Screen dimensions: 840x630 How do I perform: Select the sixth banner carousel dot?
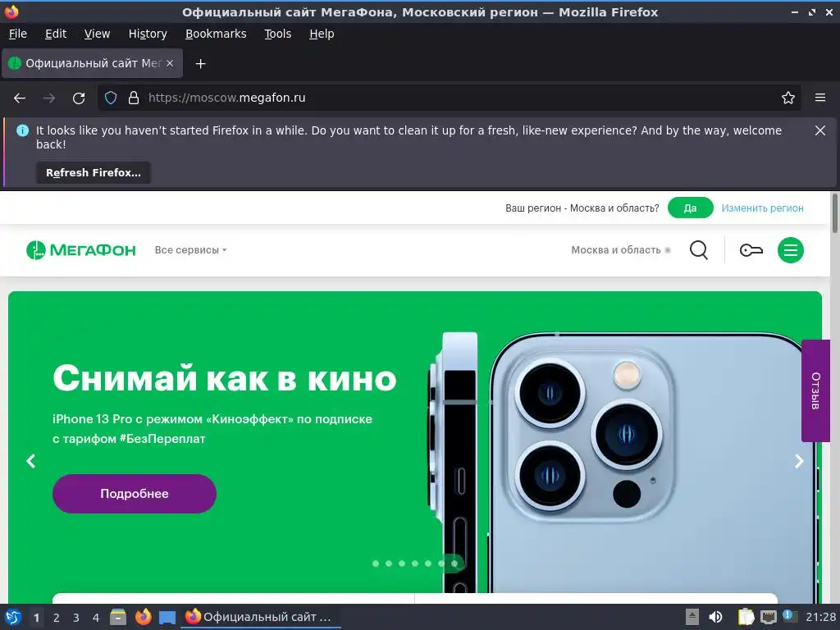(441, 564)
